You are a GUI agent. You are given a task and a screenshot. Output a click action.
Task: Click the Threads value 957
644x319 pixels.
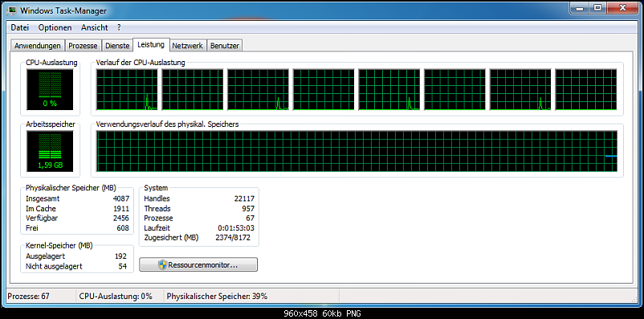tap(248, 208)
